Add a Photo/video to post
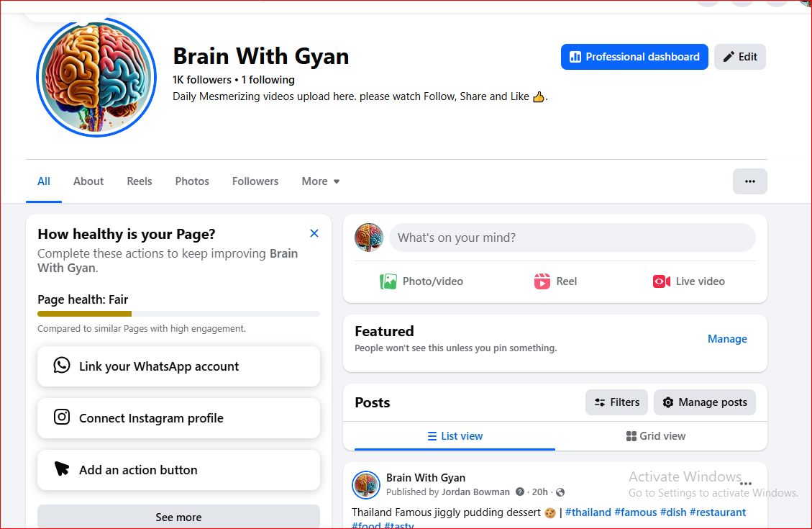Screen dimensions: 812x529 pyautogui.click(x=421, y=281)
